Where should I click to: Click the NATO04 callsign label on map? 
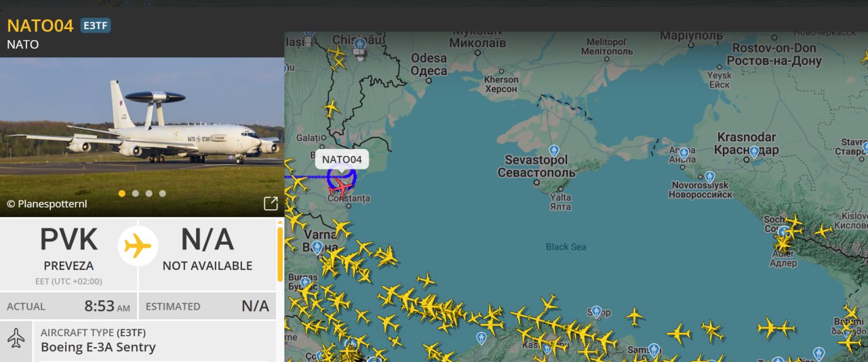[x=342, y=159]
